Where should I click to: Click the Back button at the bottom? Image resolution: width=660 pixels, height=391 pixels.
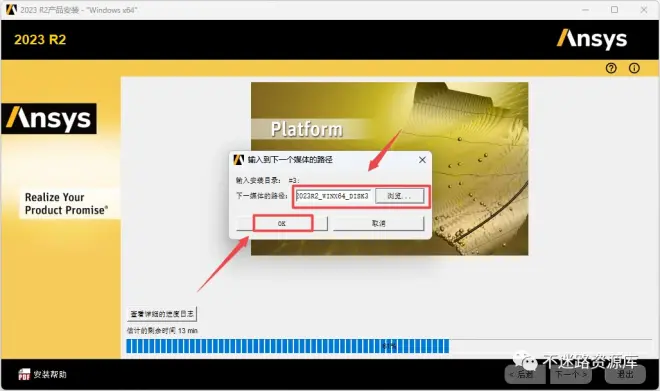(x=524, y=375)
